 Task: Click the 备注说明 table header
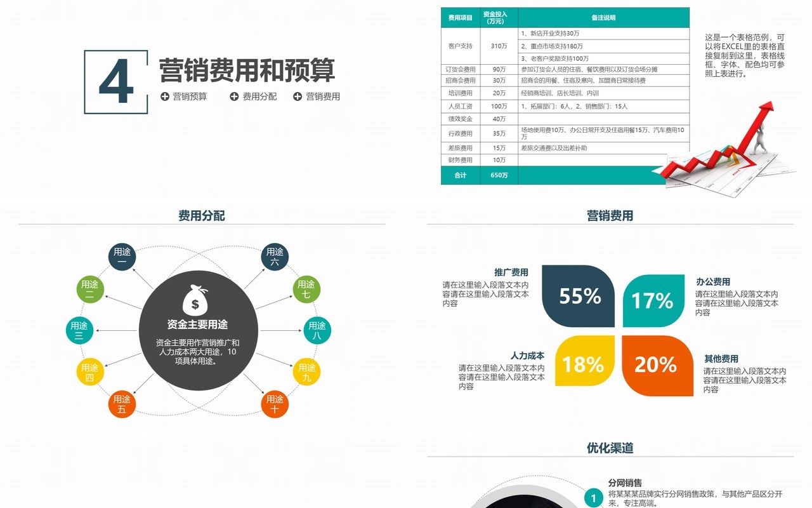coord(603,18)
